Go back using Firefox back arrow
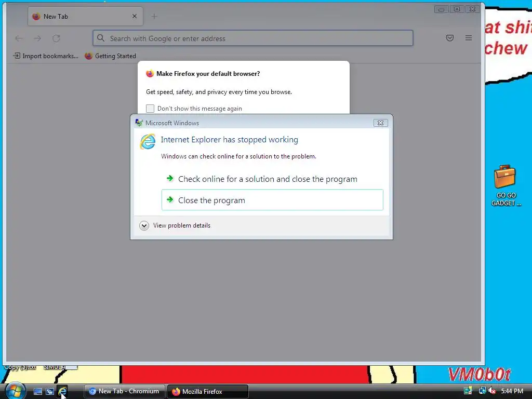 (19, 38)
